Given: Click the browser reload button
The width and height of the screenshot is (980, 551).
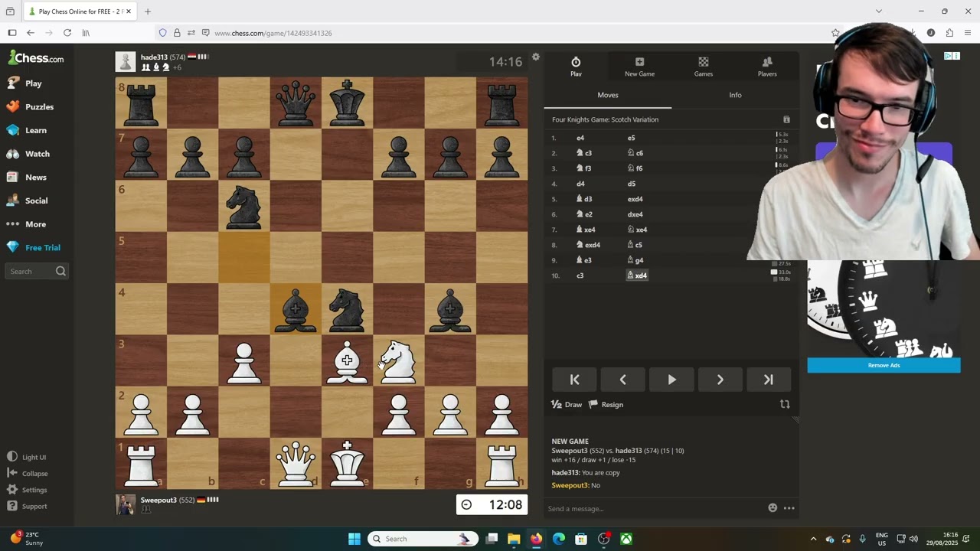Looking at the screenshot, I should click(67, 33).
